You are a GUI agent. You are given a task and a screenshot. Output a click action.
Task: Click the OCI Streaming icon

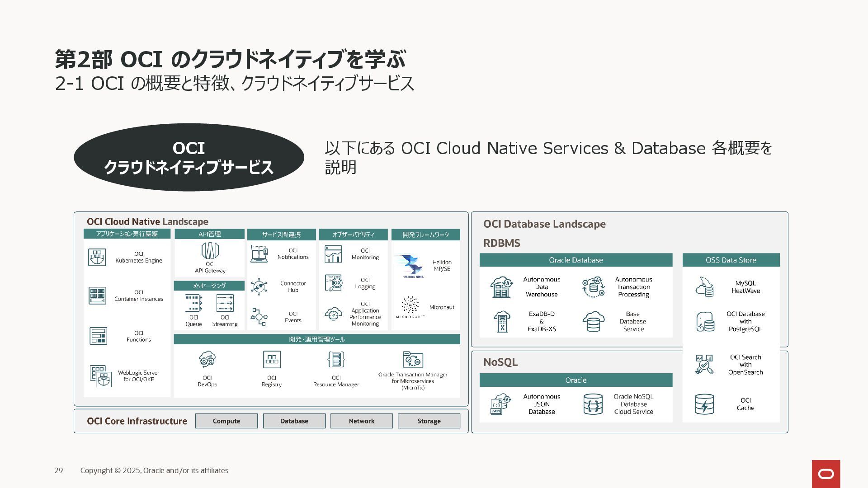click(225, 303)
